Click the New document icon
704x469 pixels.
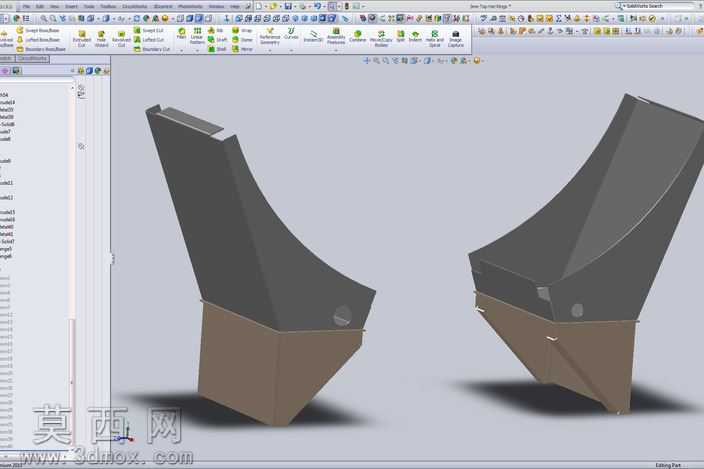259,6
